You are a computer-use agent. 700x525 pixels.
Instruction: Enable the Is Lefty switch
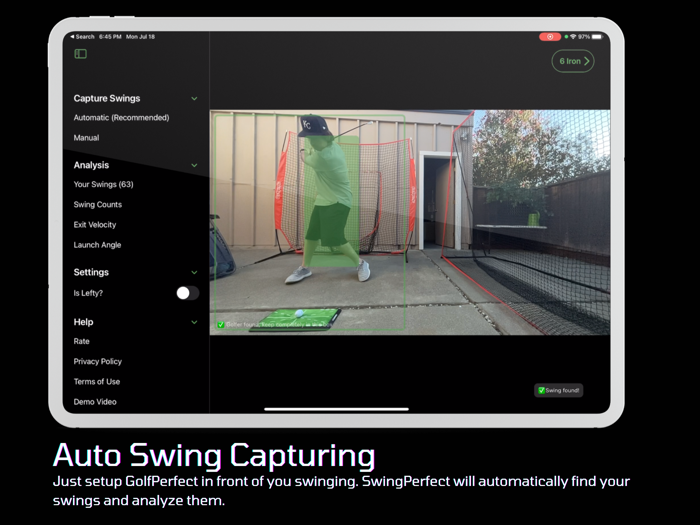point(187,293)
